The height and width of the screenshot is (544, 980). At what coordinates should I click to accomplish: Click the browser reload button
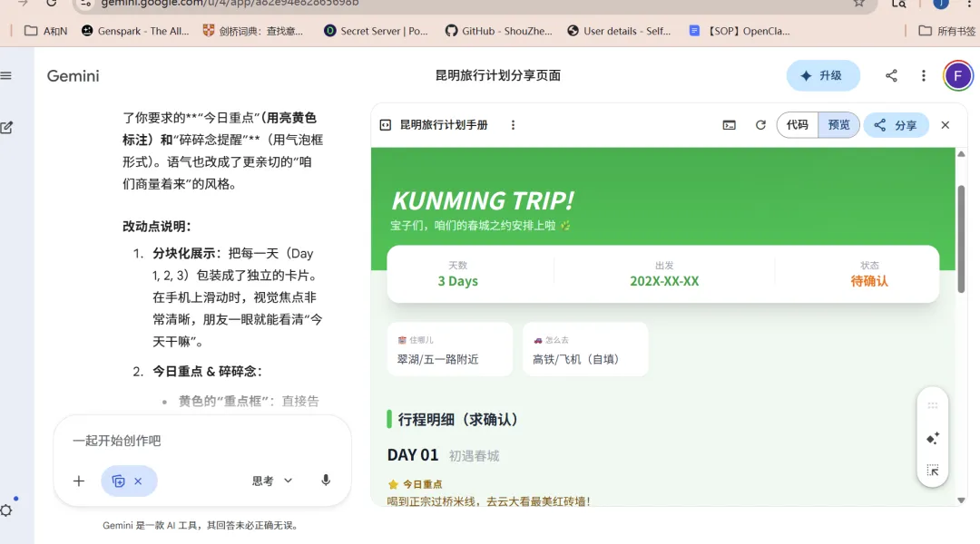pos(51,3)
